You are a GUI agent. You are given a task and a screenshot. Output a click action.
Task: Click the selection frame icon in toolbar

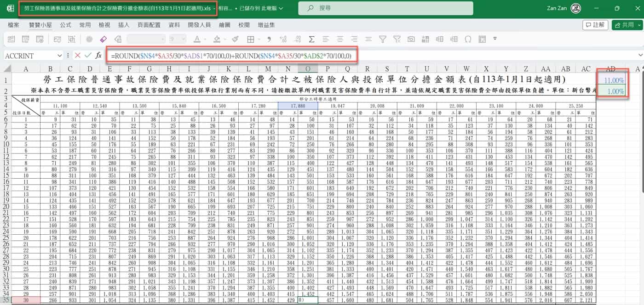71,39
